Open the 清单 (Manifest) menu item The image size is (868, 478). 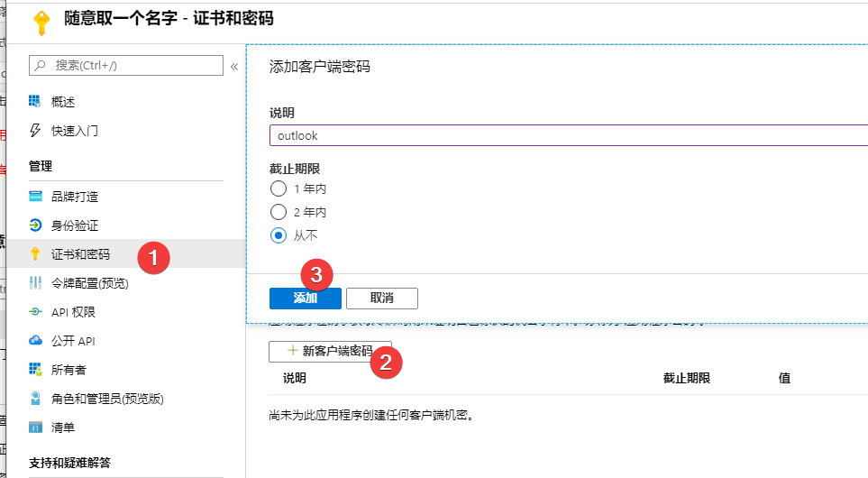[63, 427]
